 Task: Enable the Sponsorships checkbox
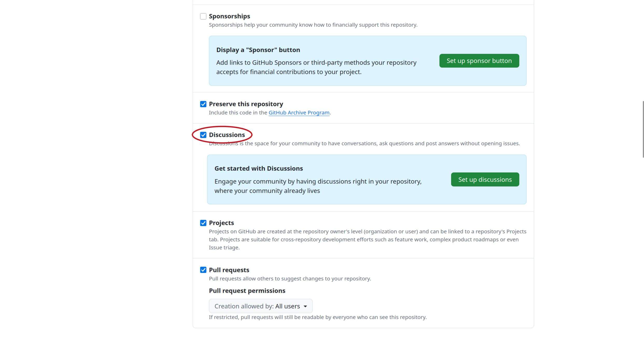pyautogui.click(x=203, y=16)
